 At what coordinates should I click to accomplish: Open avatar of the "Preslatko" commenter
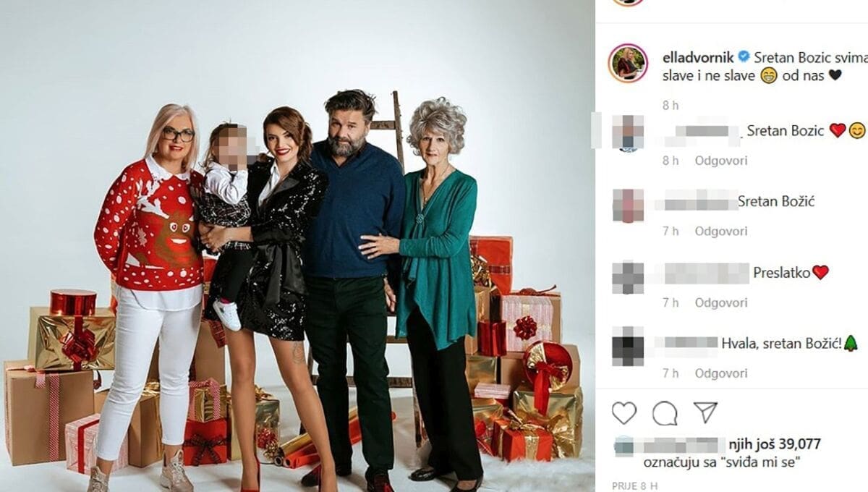[627, 277]
